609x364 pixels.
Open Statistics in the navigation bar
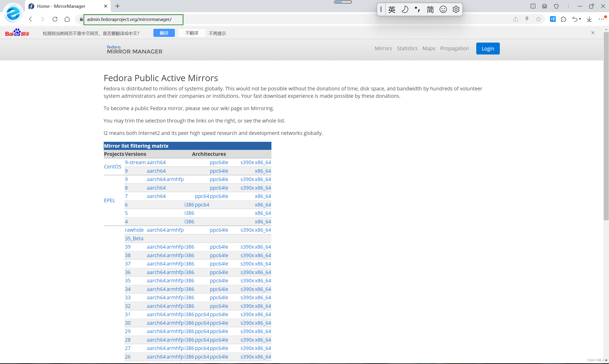[407, 48]
